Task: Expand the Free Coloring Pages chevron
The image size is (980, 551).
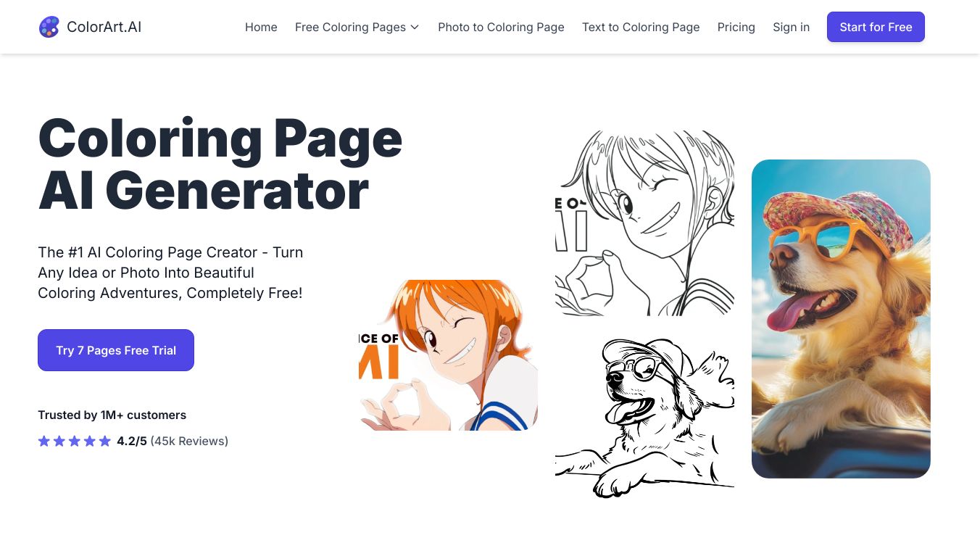Action: (x=415, y=28)
